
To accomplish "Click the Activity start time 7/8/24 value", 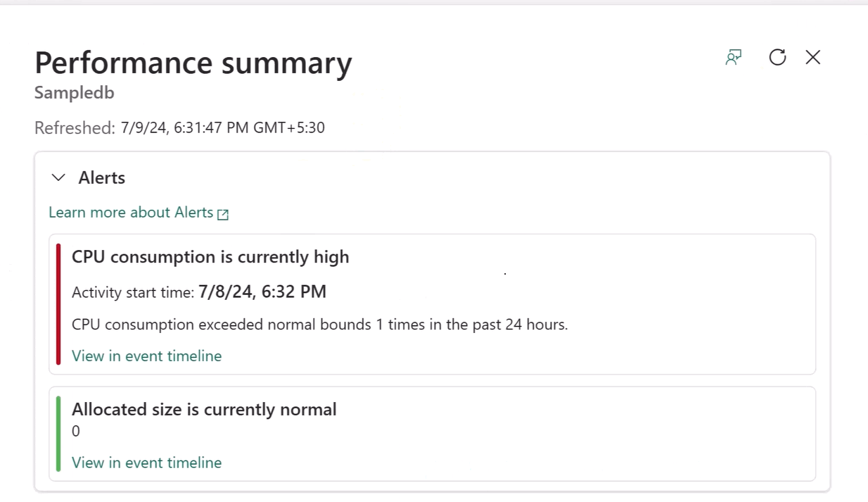I will tap(262, 291).
